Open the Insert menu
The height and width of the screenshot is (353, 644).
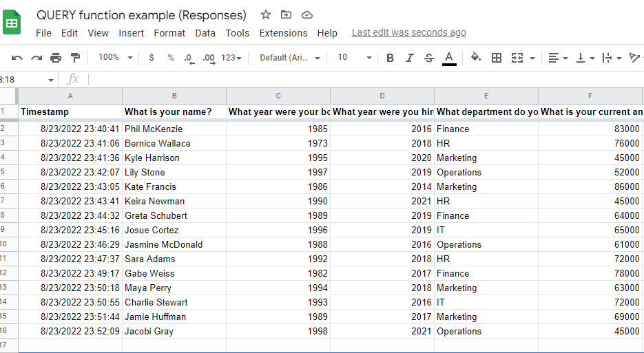click(132, 33)
